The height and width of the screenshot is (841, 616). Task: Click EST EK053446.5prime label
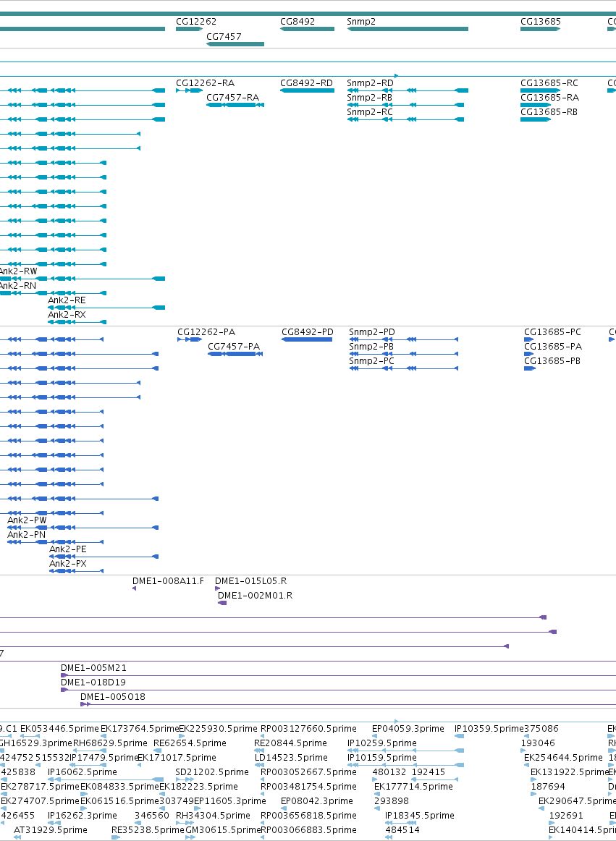pos(59,729)
